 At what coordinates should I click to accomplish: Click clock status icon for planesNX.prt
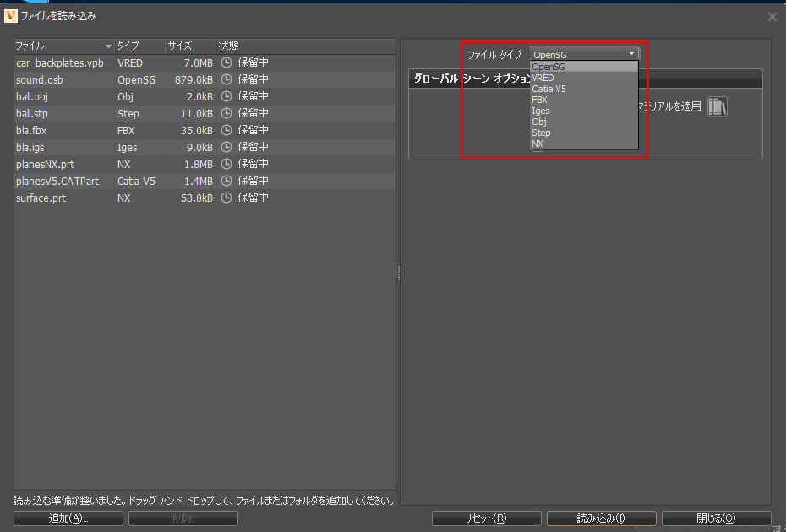227,164
